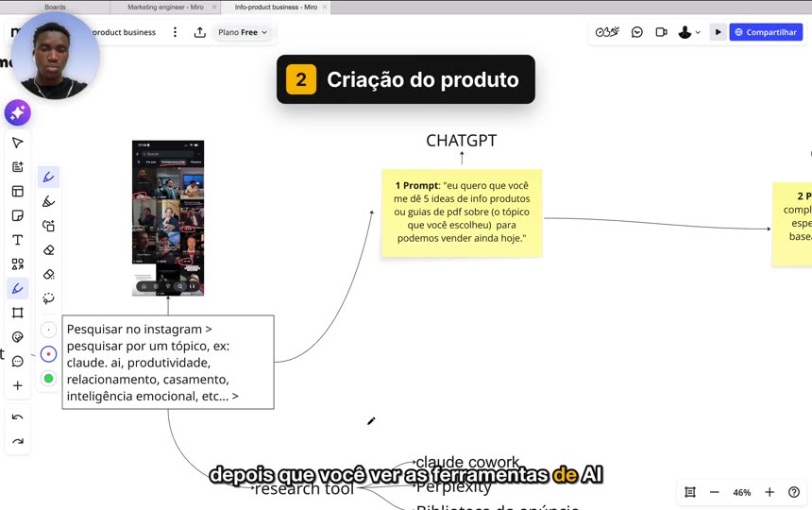Pick the thin black pen swatch
Image resolution: width=812 pixels, height=510 pixels.
pyautogui.click(x=49, y=330)
